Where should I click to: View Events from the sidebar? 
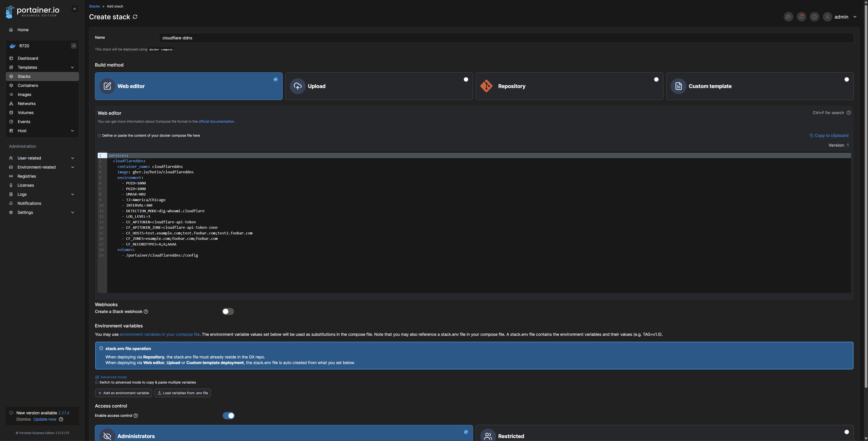tap(24, 122)
